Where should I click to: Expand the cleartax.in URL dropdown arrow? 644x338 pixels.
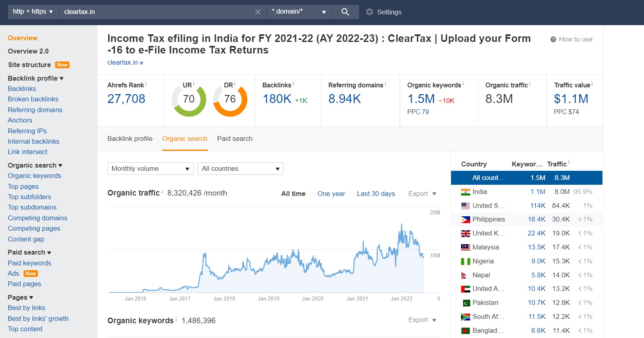coord(141,63)
